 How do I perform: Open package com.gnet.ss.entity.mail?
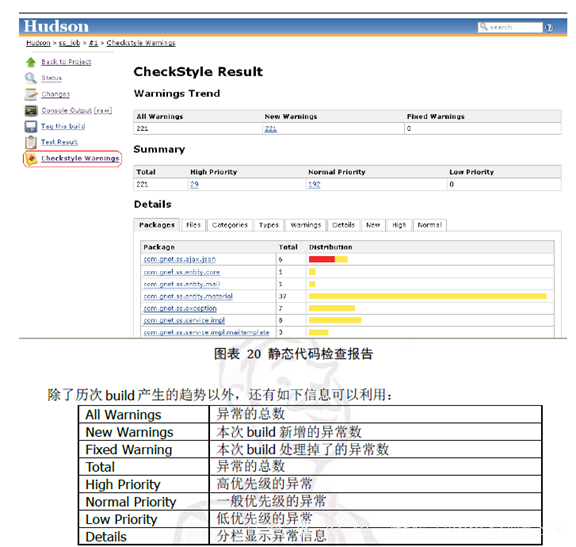click(x=181, y=284)
